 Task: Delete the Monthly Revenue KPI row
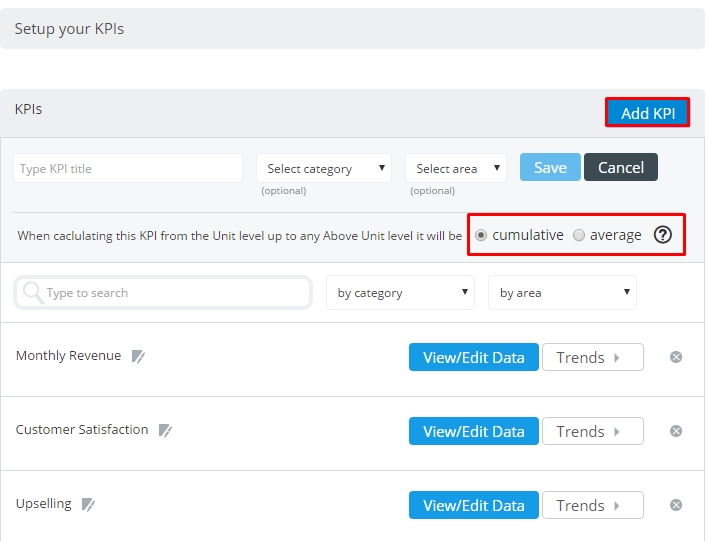pyautogui.click(x=675, y=357)
